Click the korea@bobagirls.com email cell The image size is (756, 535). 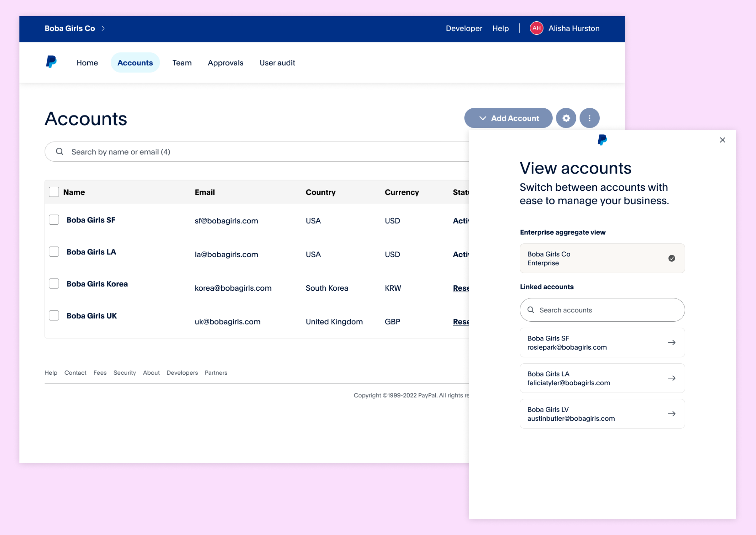[233, 288]
